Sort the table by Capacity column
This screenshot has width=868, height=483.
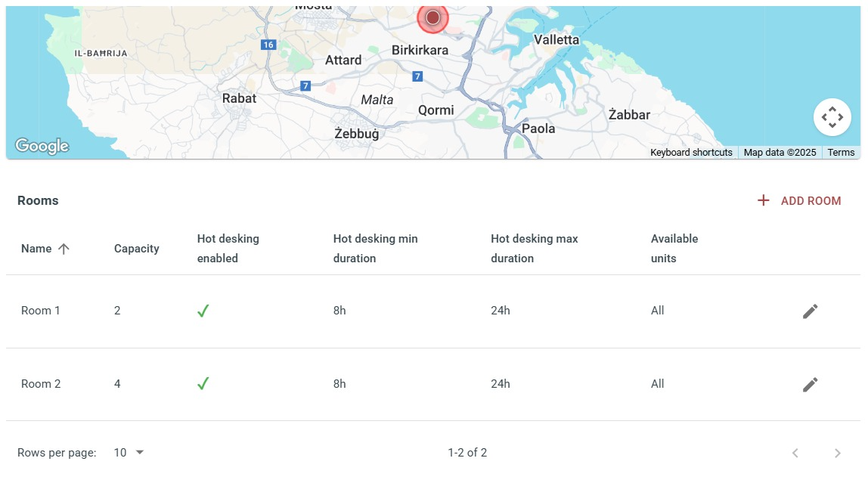137,249
